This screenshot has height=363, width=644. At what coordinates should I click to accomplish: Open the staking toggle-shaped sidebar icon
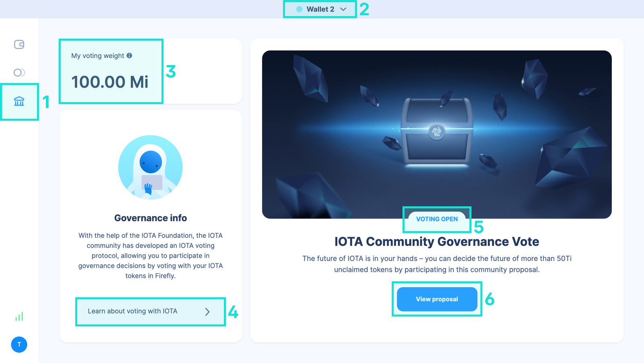pyautogui.click(x=19, y=73)
